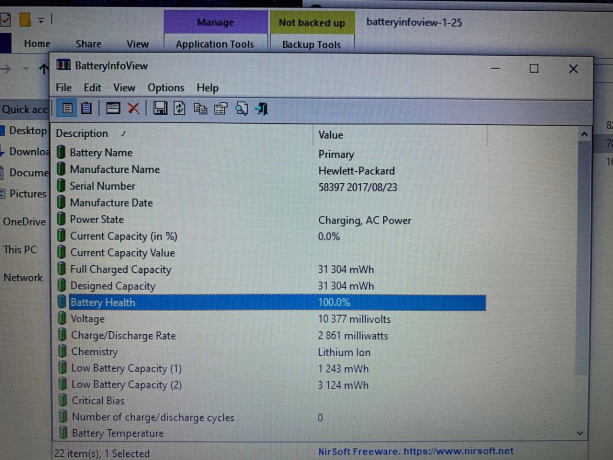Select the Full Charged Capacity row
The image size is (613, 460).
120,269
